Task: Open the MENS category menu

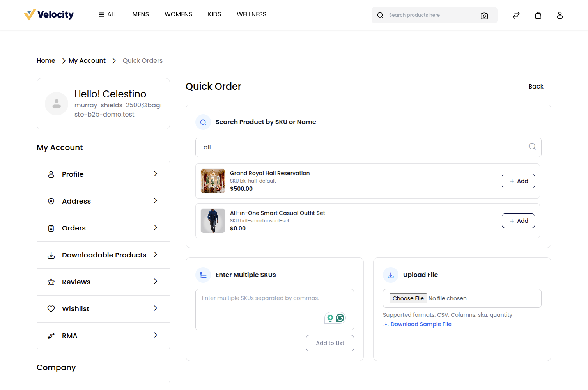Action: 141,14
